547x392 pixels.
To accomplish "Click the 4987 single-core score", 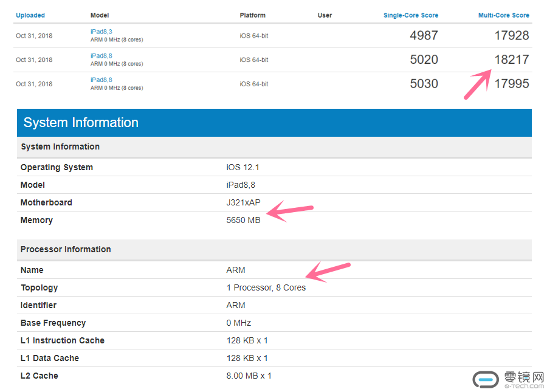I will pos(424,35).
